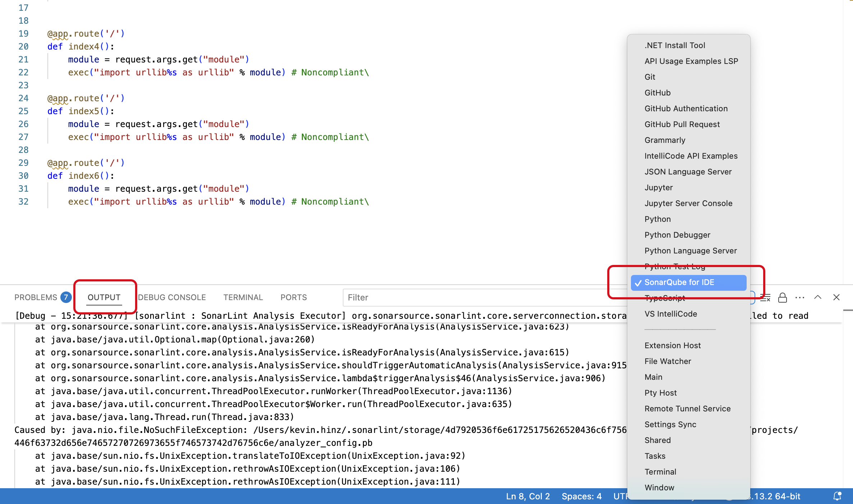The image size is (853, 504).
Task: Select the Terminal channel in dropdown
Action: [x=688, y=472]
